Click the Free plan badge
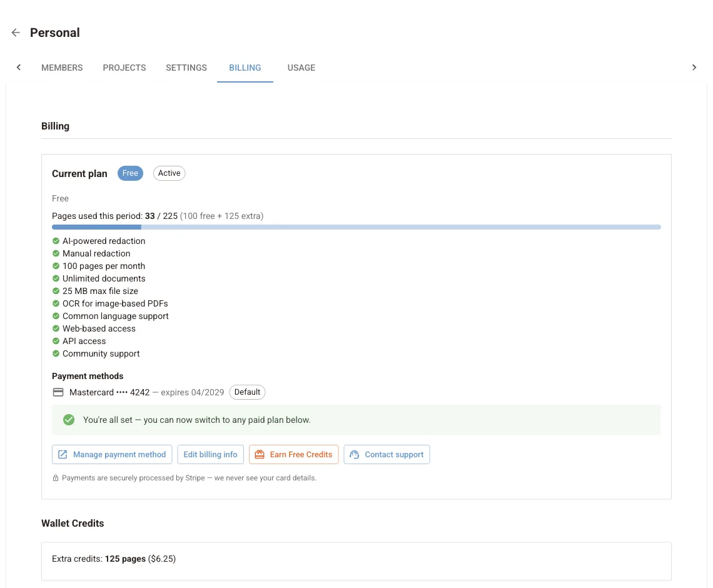 click(x=130, y=173)
